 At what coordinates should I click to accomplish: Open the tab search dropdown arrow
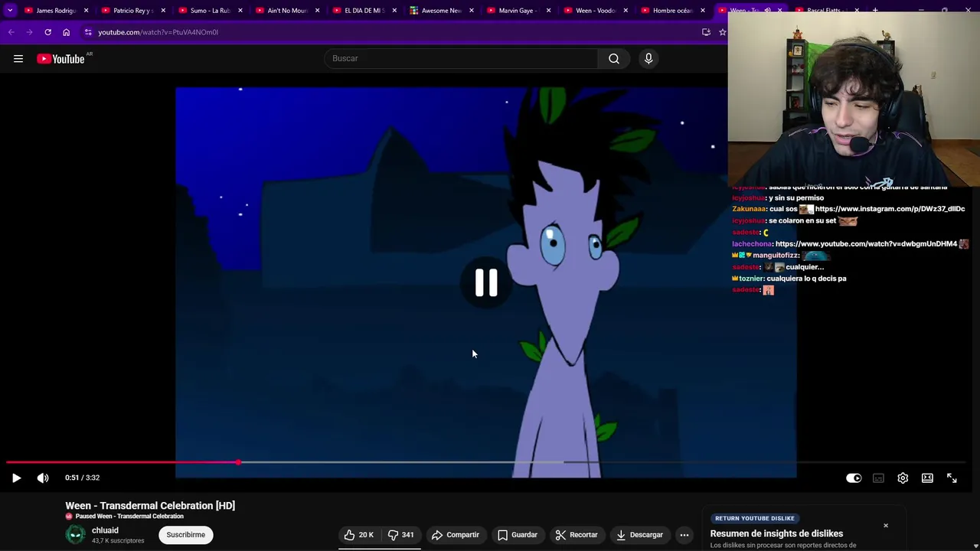[x=10, y=11]
